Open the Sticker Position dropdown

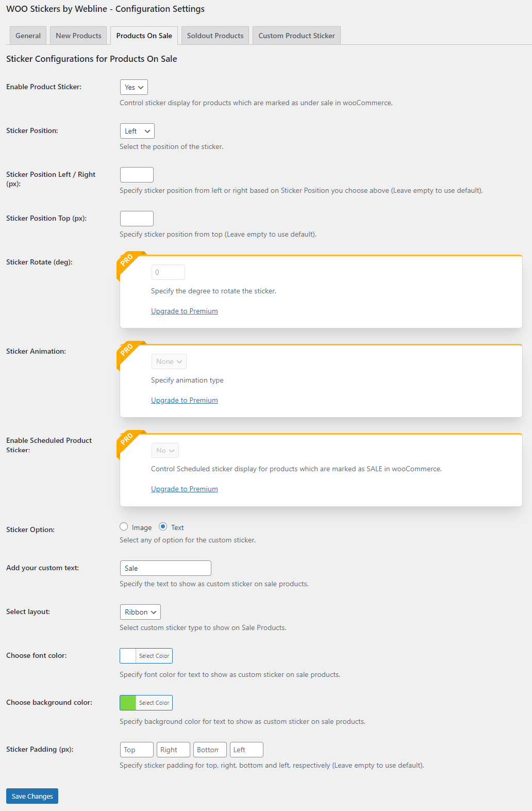coord(137,131)
